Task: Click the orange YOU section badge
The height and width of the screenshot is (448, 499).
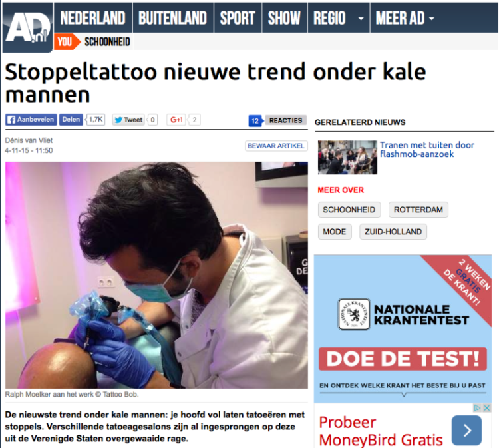Action: 67,42
